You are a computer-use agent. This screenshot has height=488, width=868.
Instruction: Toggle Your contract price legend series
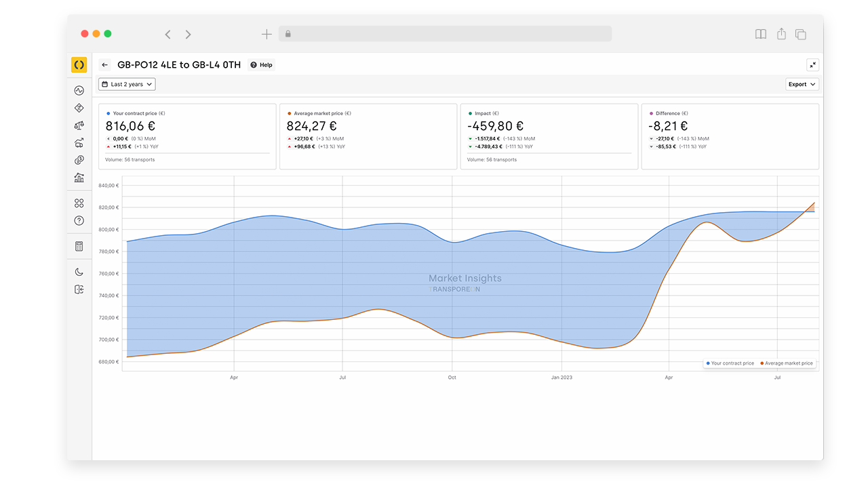point(730,363)
